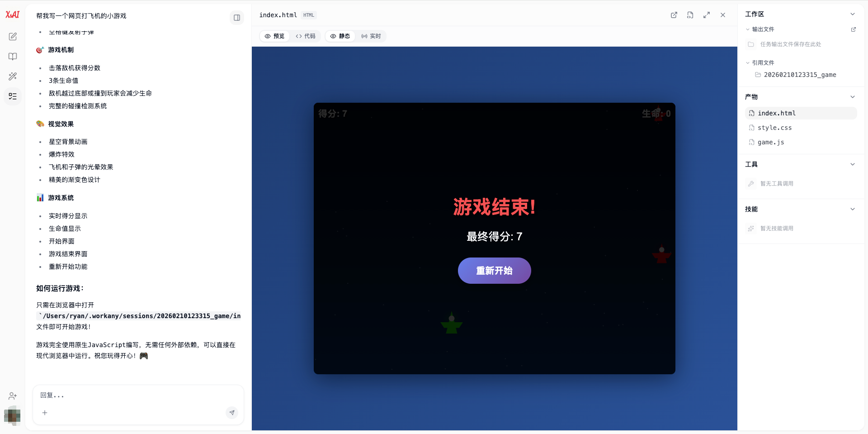Switch to the 预览 tab
The height and width of the screenshot is (434, 868).
274,36
